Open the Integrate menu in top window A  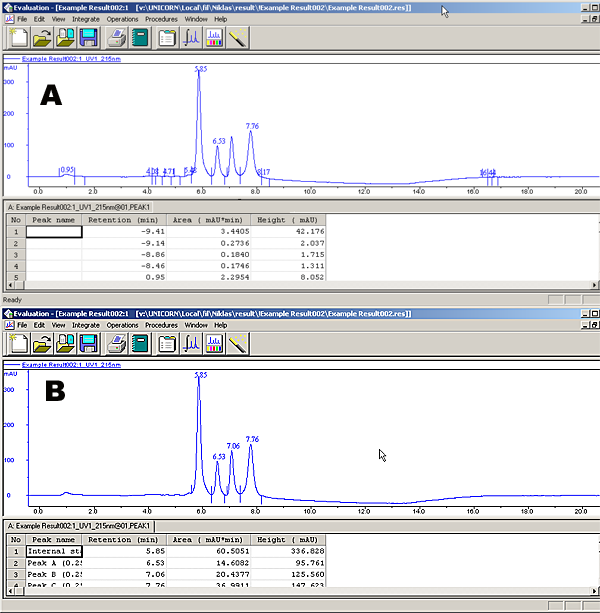pyautogui.click(x=86, y=19)
